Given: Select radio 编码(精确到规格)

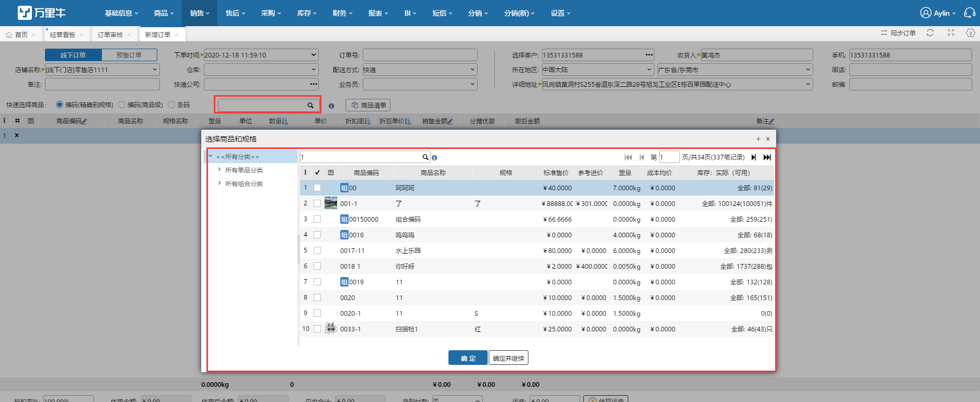Looking at the screenshot, I should [x=60, y=105].
